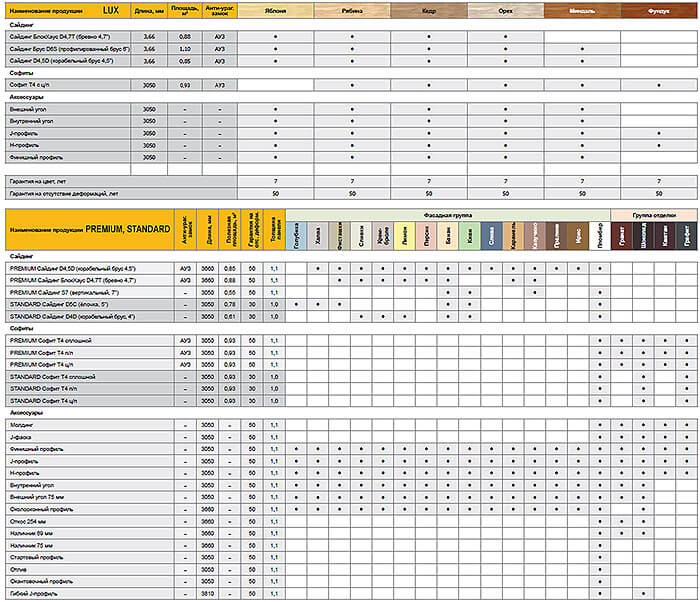Viewport: 700px width, 602px height.
Task: Click the grey Халва swatch
Action: point(318,235)
